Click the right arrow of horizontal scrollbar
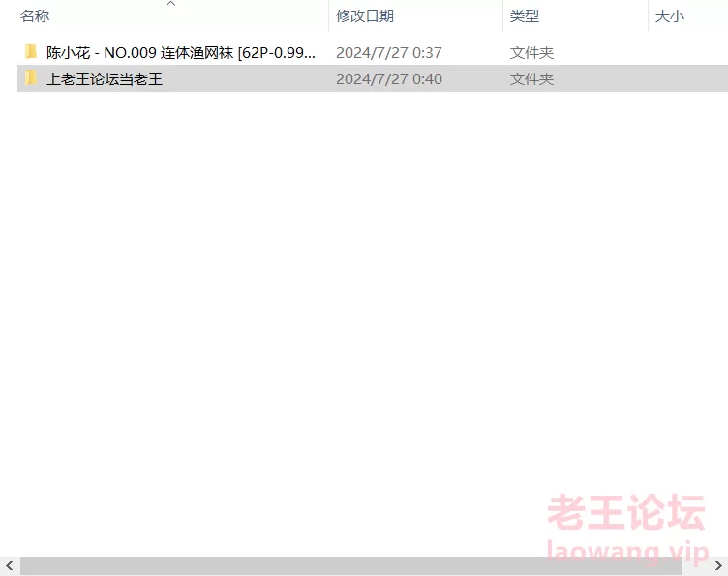The width and height of the screenshot is (728, 576). pyautogui.click(x=718, y=565)
